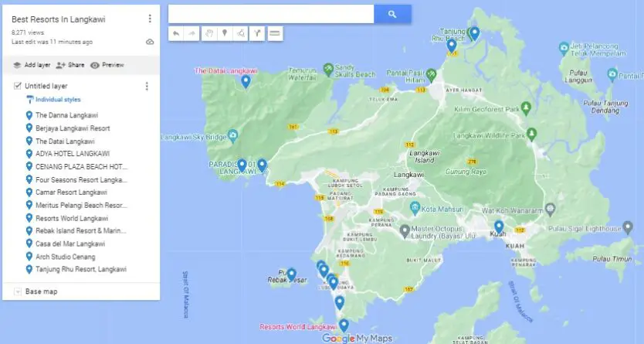Click the 8,271 views text
The height and width of the screenshot is (344, 644).
pyautogui.click(x=28, y=32)
